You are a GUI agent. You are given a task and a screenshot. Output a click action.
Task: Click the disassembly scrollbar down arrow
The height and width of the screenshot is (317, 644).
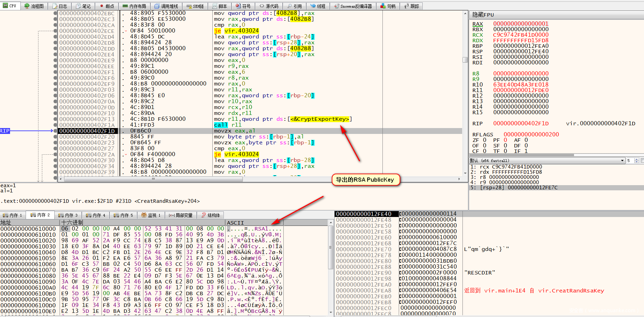click(465, 173)
